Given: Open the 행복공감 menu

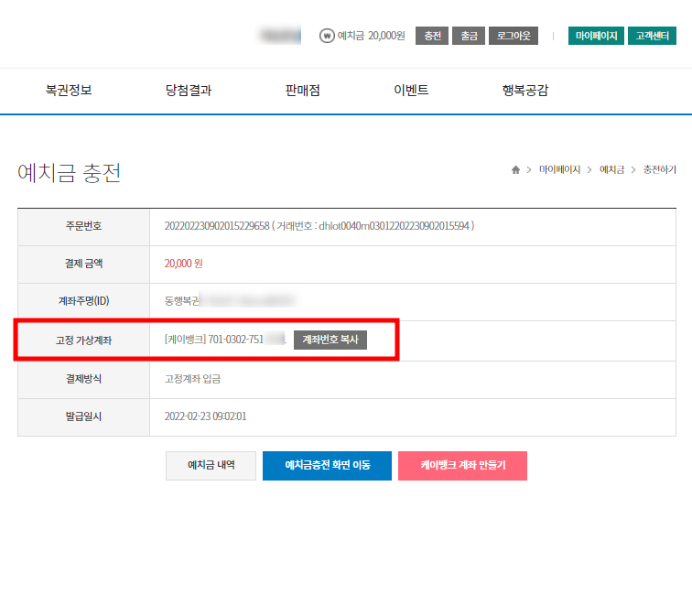Looking at the screenshot, I should pos(525,90).
